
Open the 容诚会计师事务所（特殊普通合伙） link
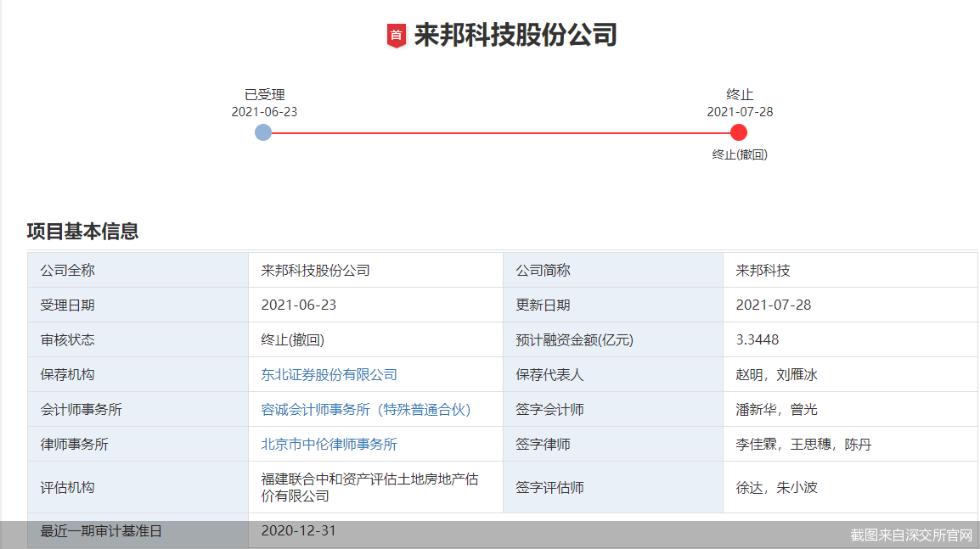point(366,410)
